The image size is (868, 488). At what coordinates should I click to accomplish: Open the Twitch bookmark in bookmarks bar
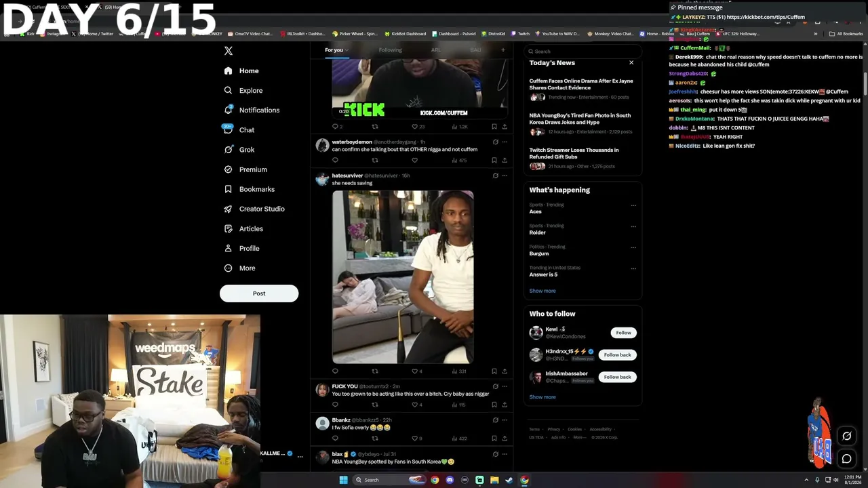click(519, 33)
